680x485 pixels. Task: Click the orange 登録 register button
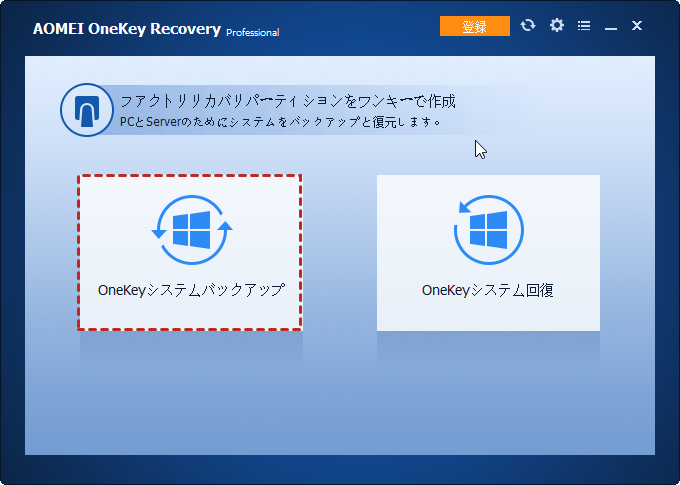click(x=474, y=26)
